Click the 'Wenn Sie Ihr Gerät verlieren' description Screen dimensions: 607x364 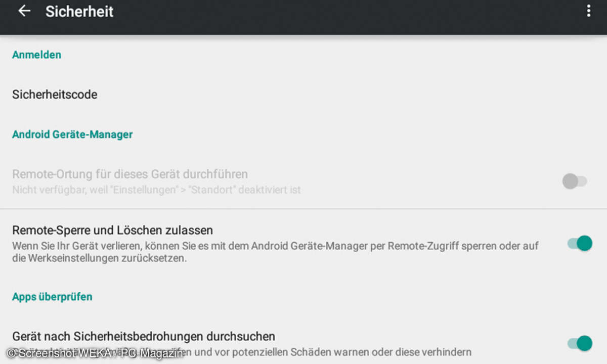[275, 252]
